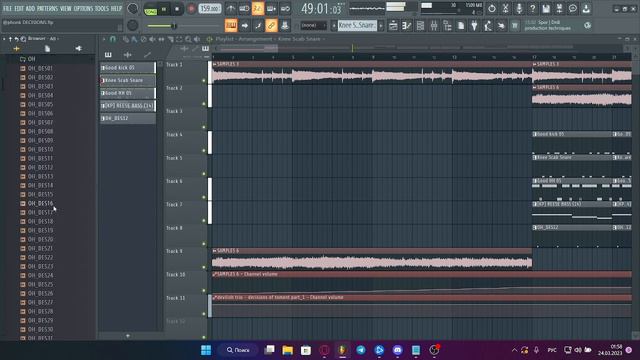Mute Track 2 with its green dot
The height and width of the screenshot is (360, 640).
click(204, 104)
